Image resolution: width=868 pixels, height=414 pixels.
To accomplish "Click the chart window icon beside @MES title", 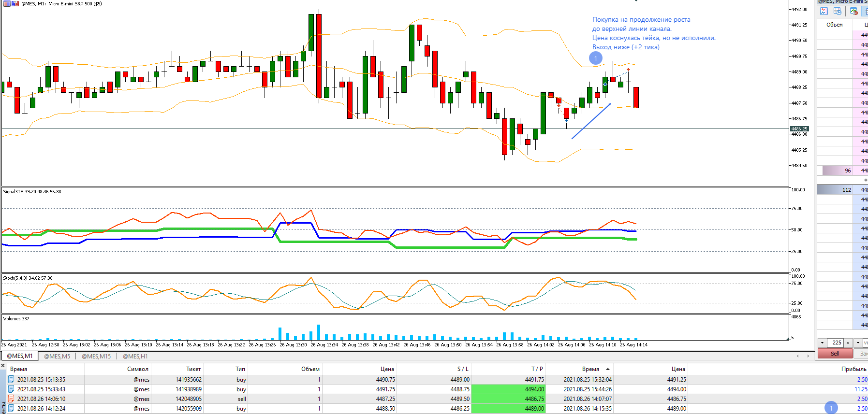I will click(x=7, y=3).
